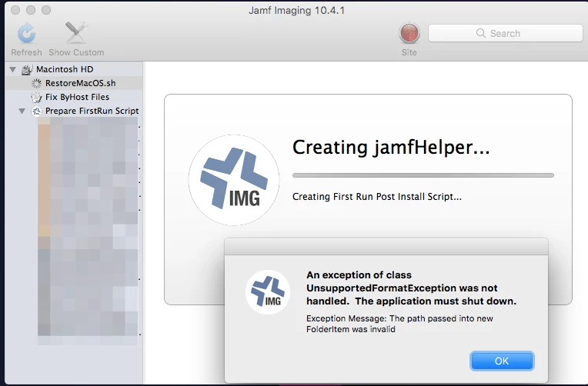Click the window close button
This screenshot has width=588, height=386.
coord(15,10)
